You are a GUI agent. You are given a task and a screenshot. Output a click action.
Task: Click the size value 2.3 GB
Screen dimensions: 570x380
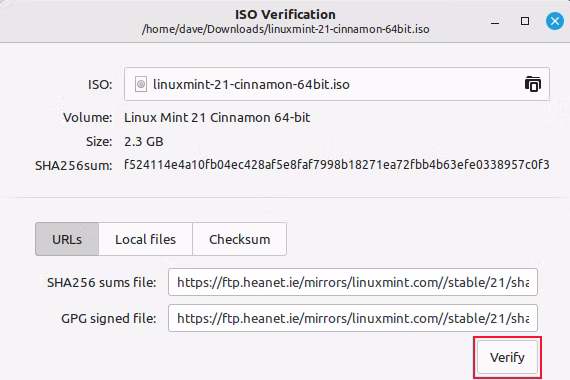144,141
